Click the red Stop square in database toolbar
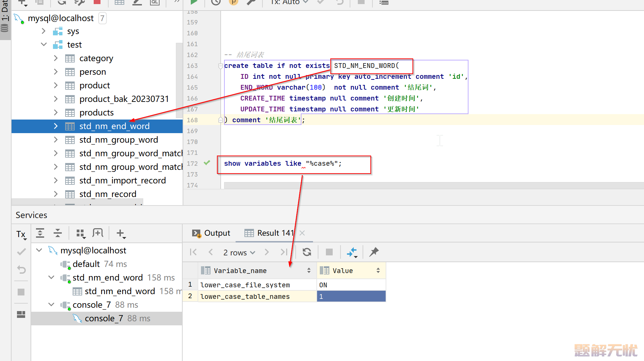 click(97, 2)
